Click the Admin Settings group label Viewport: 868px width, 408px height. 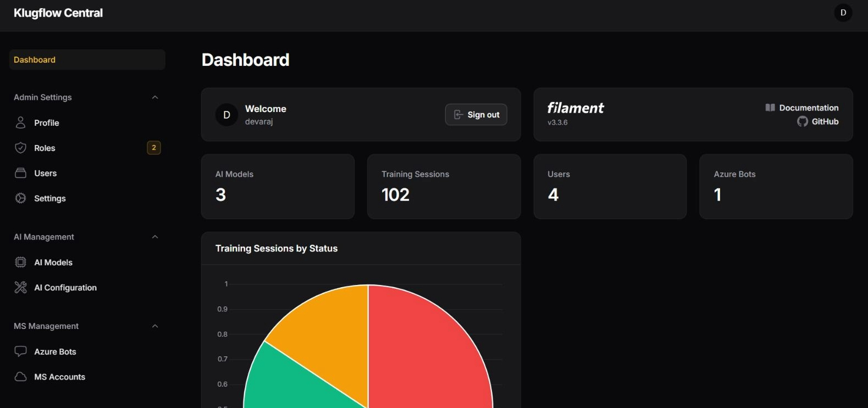point(43,97)
